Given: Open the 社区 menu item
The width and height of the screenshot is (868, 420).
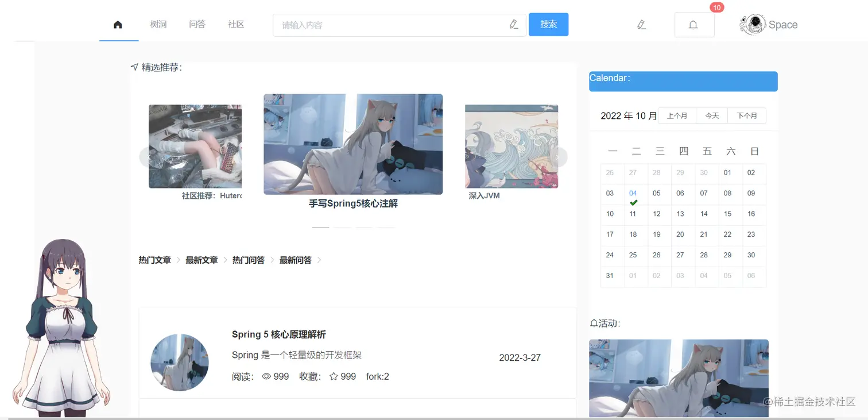Looking at the screenshot, I should (235, 24).
